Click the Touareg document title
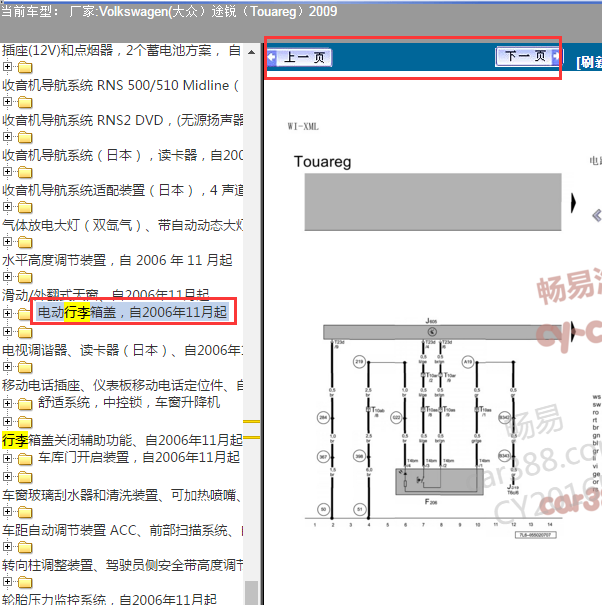 click(x=322, y=162)
